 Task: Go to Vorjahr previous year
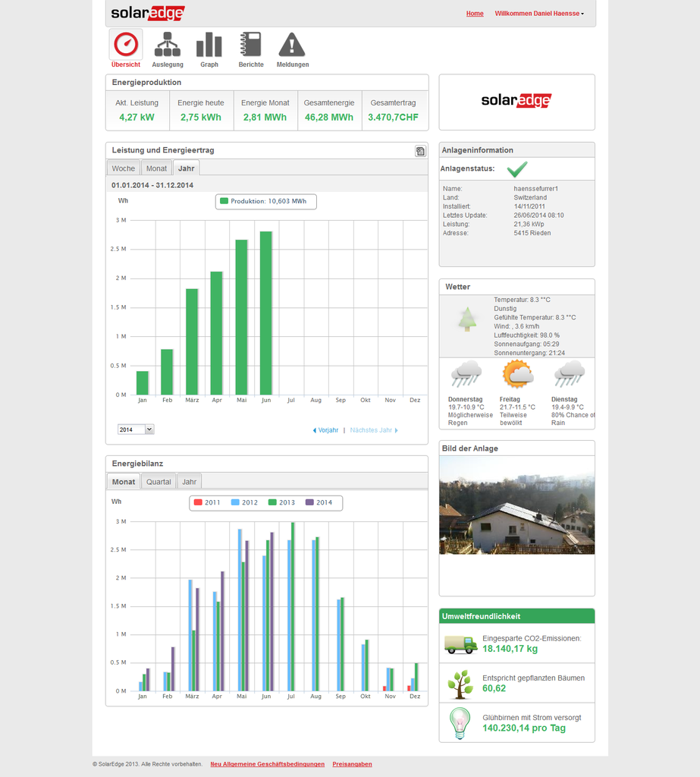326,430
